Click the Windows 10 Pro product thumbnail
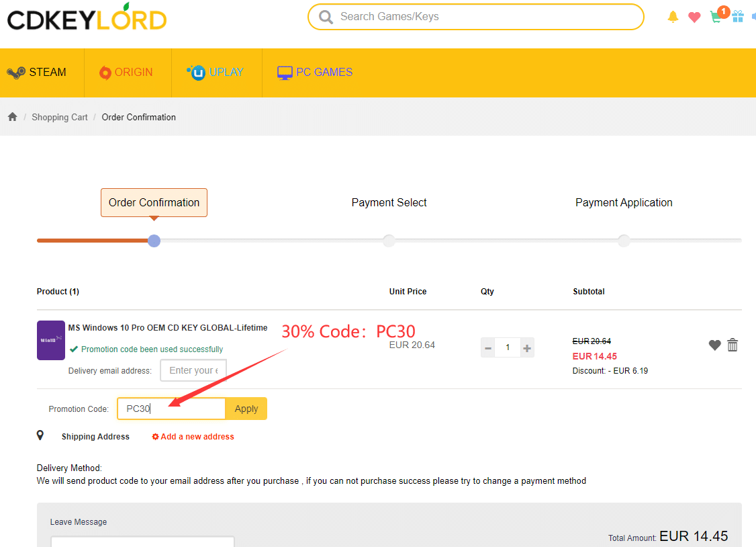Viewport: 756px width, 547px height. (51, 340)
